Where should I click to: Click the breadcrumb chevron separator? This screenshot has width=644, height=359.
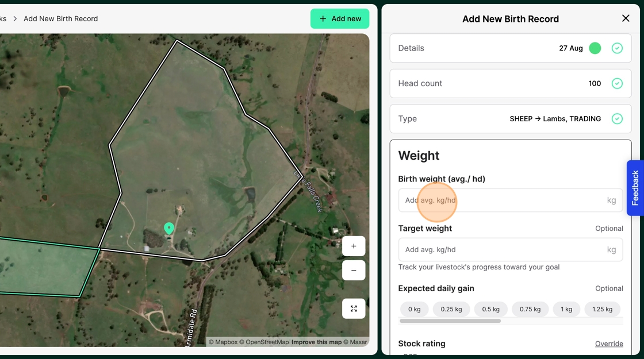point(15,19)
